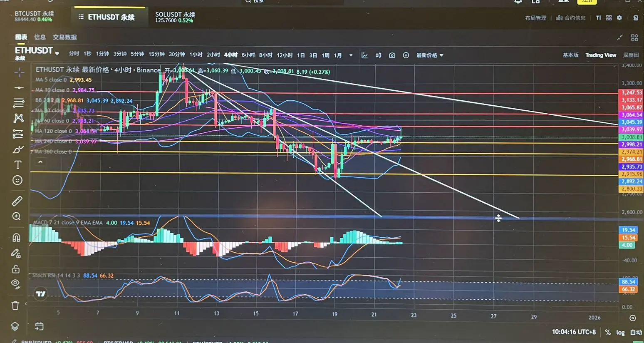Switch to Trading View chart mode

(601, 55)
